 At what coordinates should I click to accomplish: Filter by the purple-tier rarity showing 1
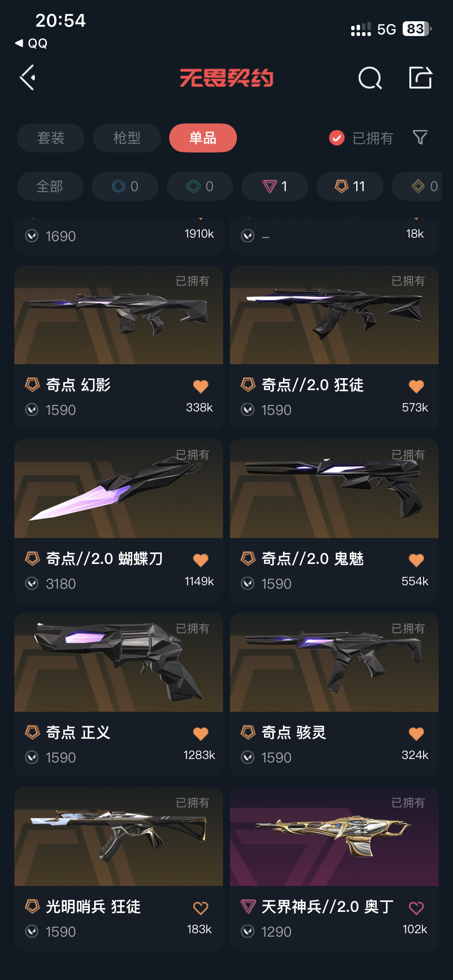pos(275,186)
